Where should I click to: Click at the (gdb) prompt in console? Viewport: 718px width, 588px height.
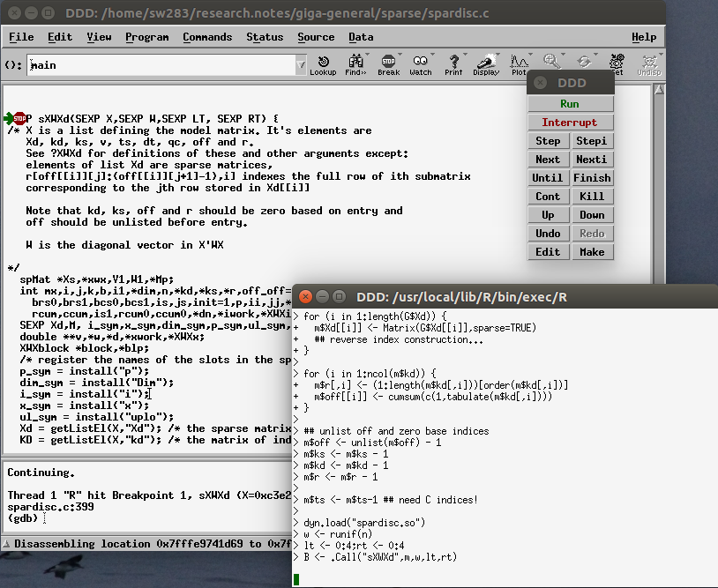click(22, 518)
